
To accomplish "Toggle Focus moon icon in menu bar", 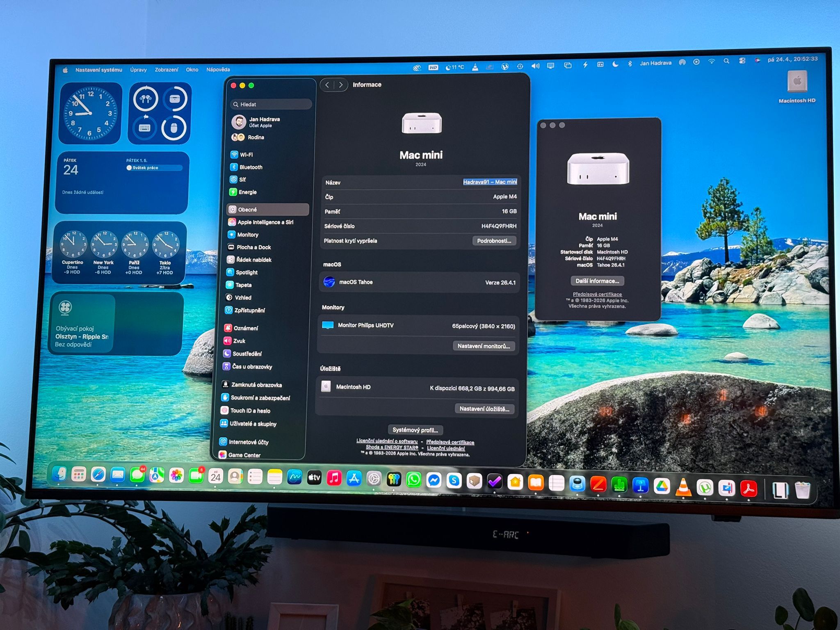I will click(x=615, y=64).
